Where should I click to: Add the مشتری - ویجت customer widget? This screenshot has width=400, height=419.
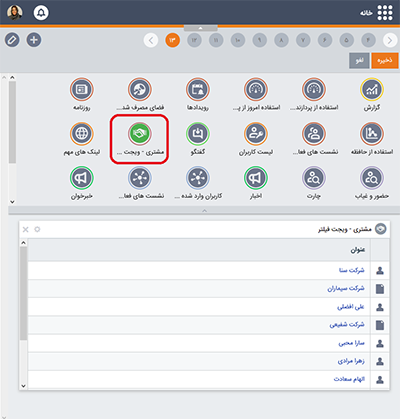[140, 134]
